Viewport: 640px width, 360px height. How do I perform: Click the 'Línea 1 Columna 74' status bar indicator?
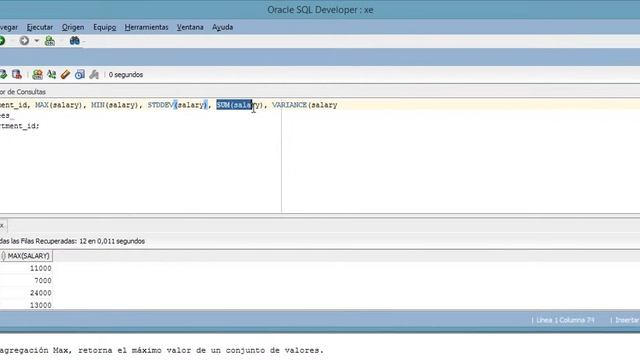[x=565, y=320]
